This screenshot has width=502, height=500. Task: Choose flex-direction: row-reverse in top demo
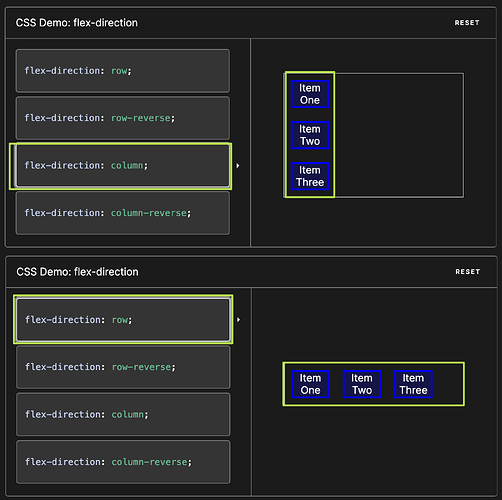(x=123, y=118)
